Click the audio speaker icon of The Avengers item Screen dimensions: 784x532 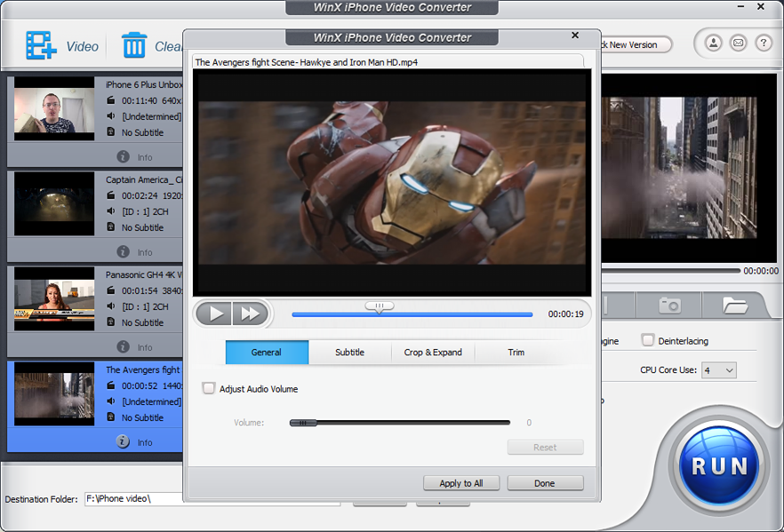tap(111, 401)
